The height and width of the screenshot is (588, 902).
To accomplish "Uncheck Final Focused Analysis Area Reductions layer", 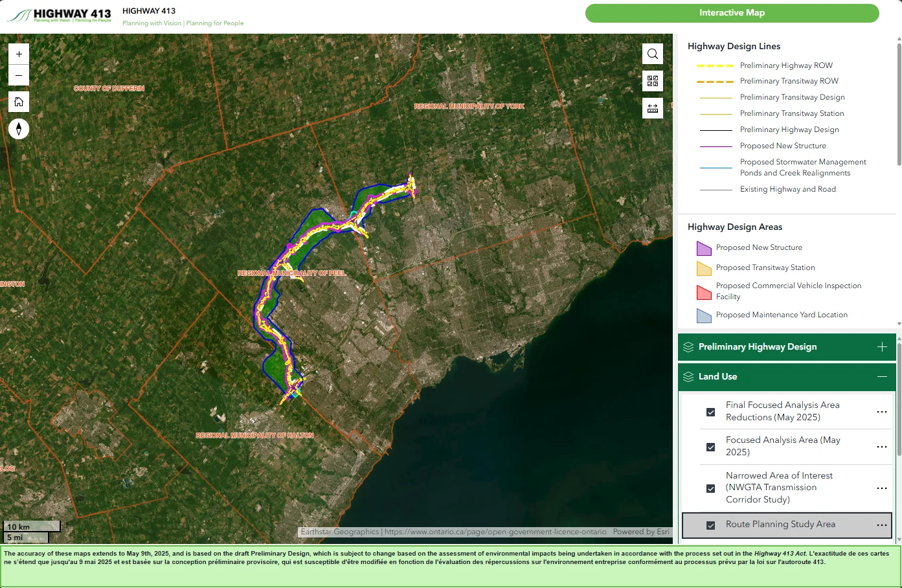I will click(x=710, y=412).
